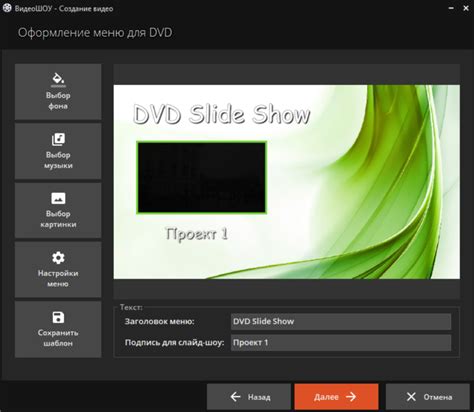Close the Создание видео window

pyautogui.click(x=466, y=8)
